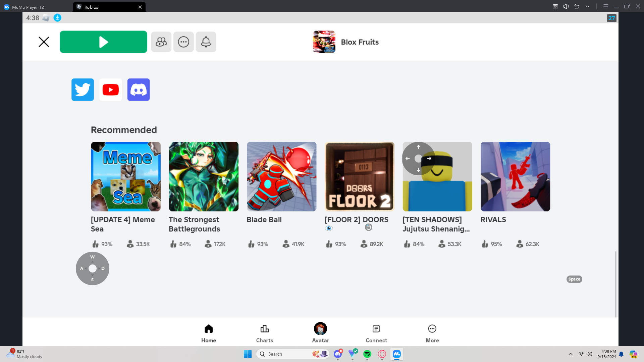Open the three-dot options button beside Play

183,42
